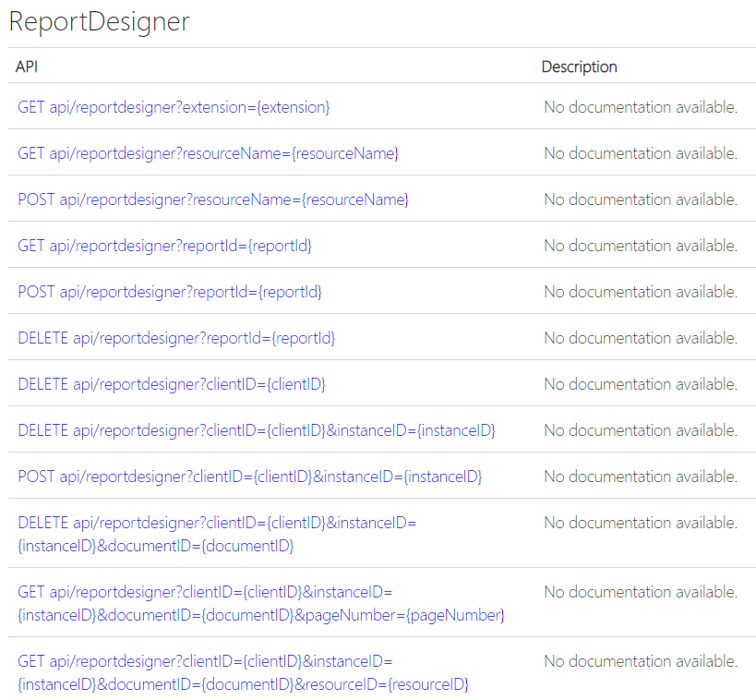Click the GET reportId API link
Image resolution: width=756 pixels, height=700 pixels.
tap(164, 246)
